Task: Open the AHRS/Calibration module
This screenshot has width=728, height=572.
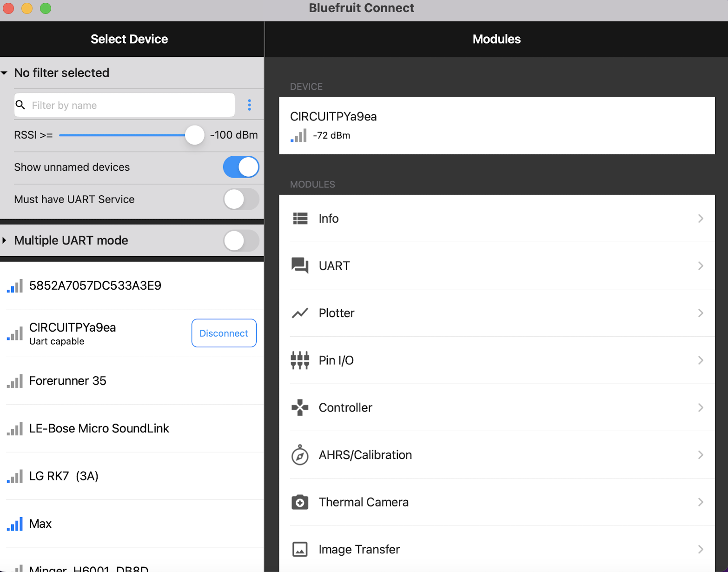Action: click(497, 455)
